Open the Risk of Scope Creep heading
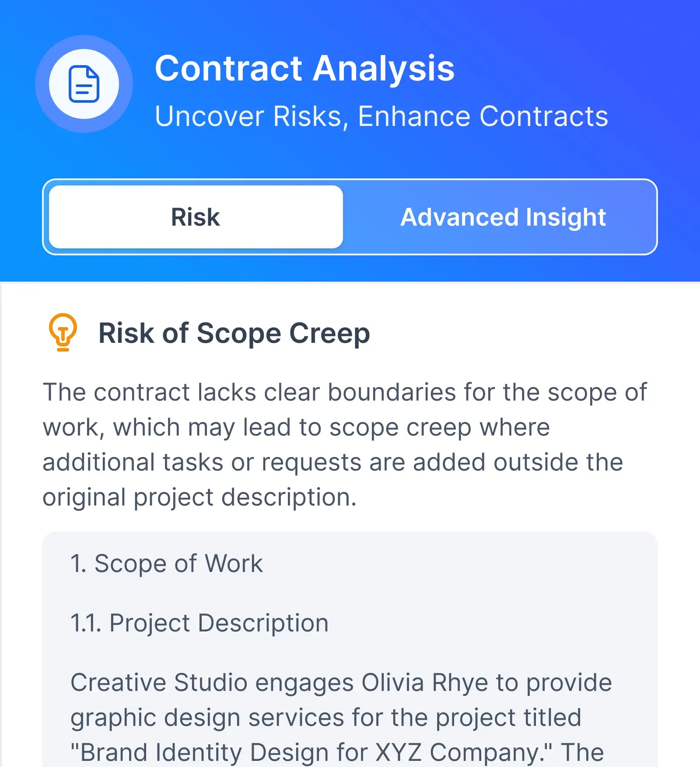This screenshot has width=700, height=767. click(234, 334)
